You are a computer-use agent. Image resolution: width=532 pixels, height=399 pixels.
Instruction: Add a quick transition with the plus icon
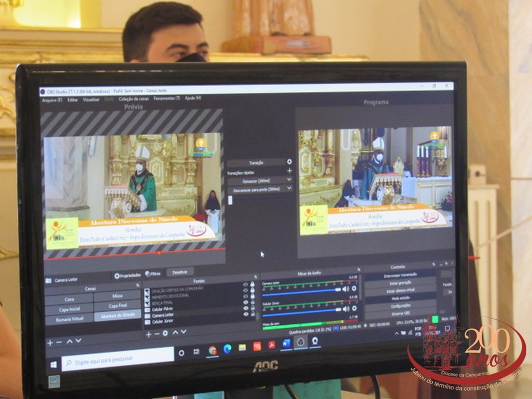[290, 170]
